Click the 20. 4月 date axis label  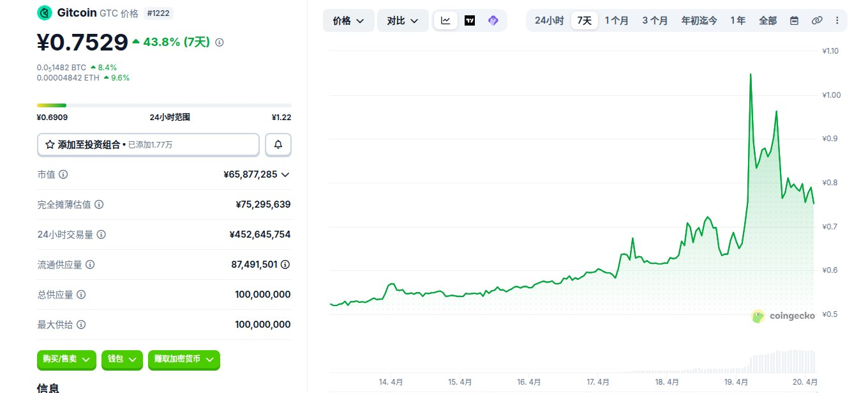(805, 382)
